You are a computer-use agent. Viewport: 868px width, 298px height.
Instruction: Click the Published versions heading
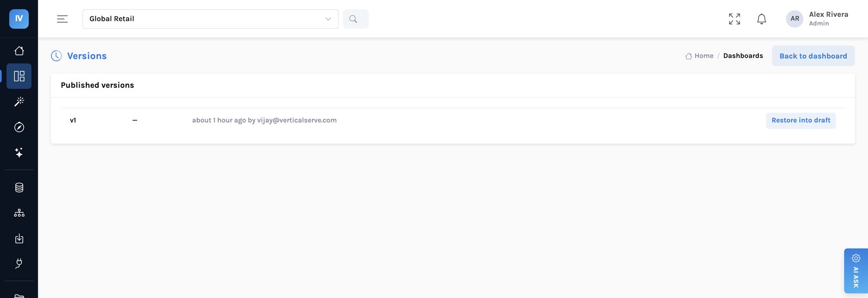[97, 85]
